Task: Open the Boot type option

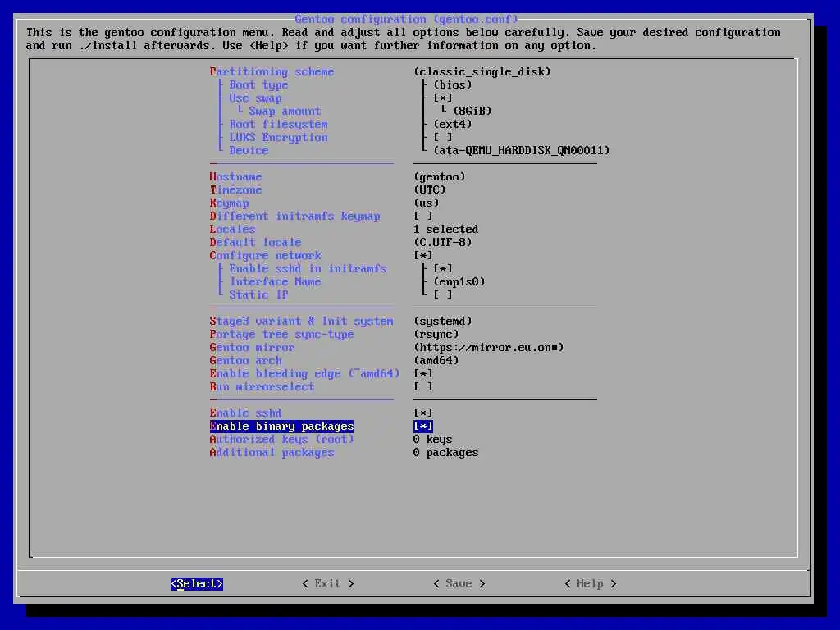Action: click(258, 84)
